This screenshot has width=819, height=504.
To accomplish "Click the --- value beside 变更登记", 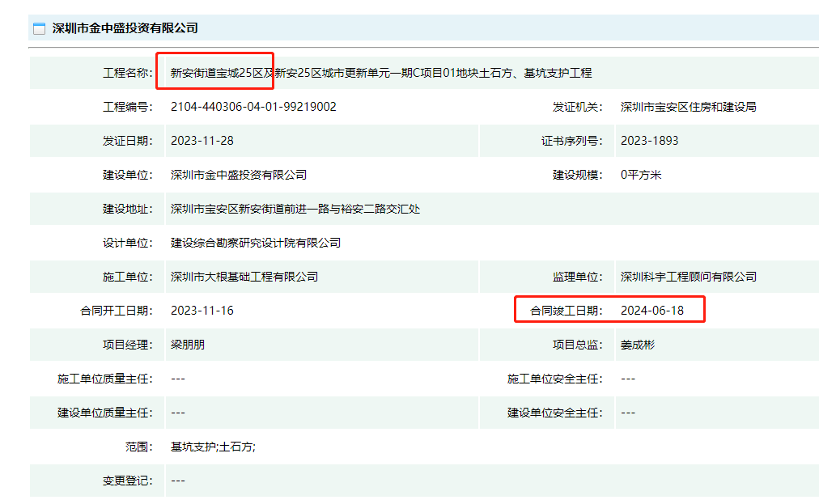I will point(178,481).
